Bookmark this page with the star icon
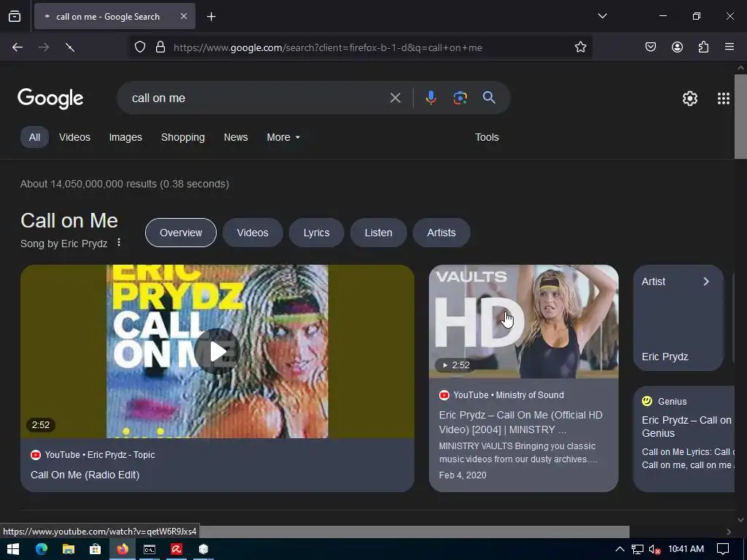The width and height of the screenshot is (747, 560). pos(580,47)
